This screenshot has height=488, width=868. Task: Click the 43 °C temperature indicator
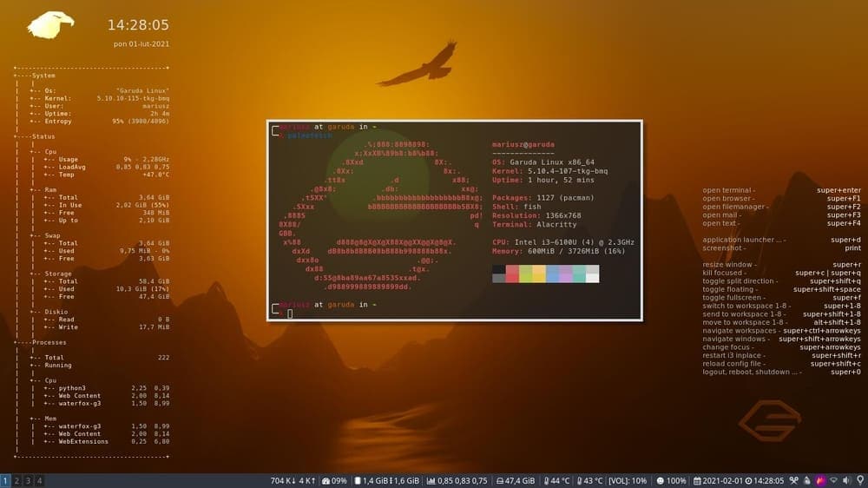pyautogui.click(x=590, y=481)
